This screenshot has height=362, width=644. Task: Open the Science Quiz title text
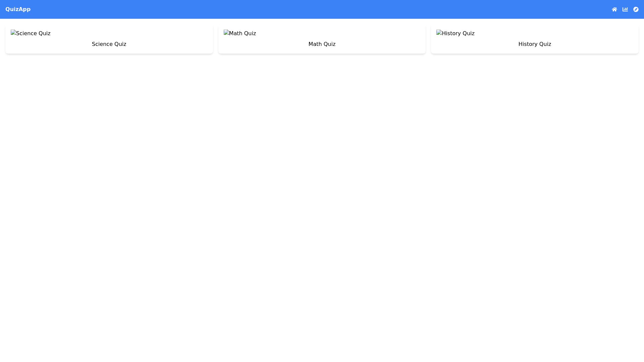click(x=109, y=44)
